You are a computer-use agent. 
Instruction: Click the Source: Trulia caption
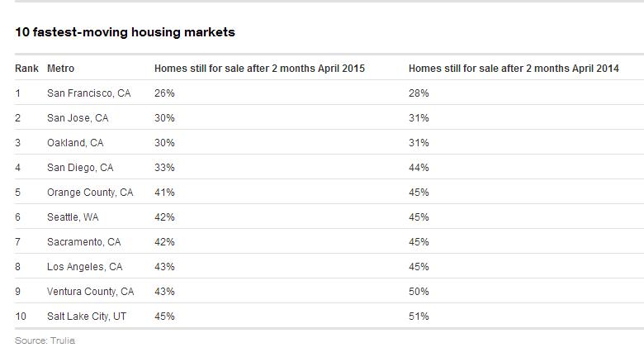tap(45, 340)
